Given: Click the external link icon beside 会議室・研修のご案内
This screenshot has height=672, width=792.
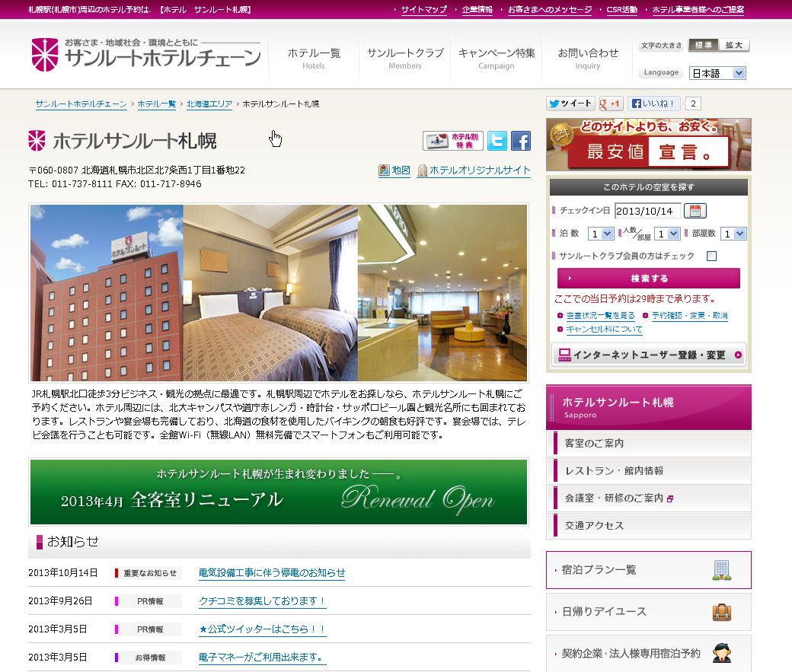Looking at the screenshot, I should (670, 498).
